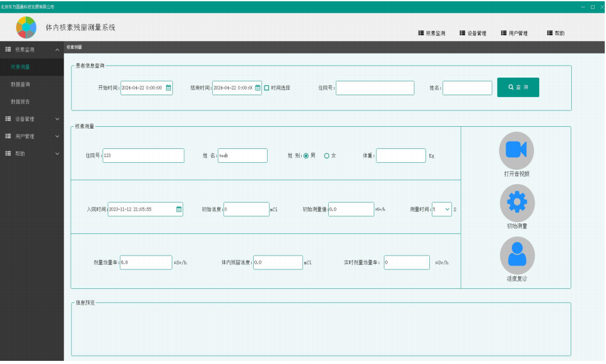Click the sidebar 帮助 list icon
Image resolution: width=606 pixels, height=364 pixels.
pos(8,153)
